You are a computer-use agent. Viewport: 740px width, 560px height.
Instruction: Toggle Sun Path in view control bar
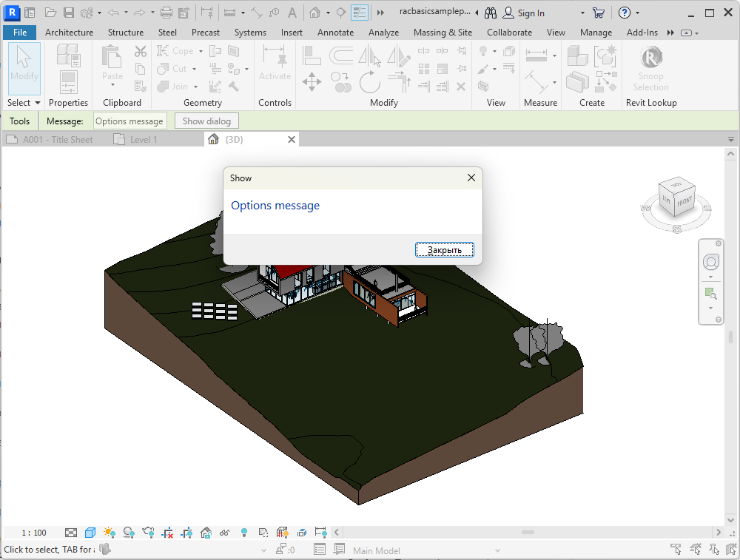tap(110, 532)
